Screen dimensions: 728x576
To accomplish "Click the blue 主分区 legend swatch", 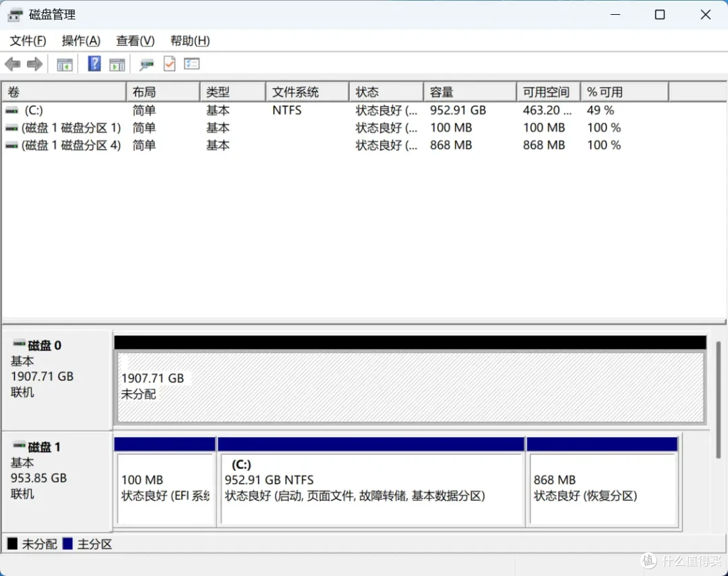I will click(68, 544).
